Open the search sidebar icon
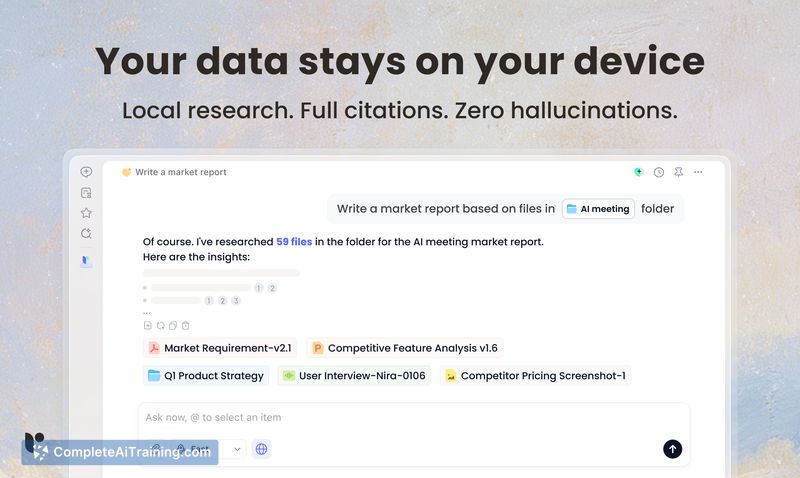This screenshot has width=800, height=478. (86, 234)
